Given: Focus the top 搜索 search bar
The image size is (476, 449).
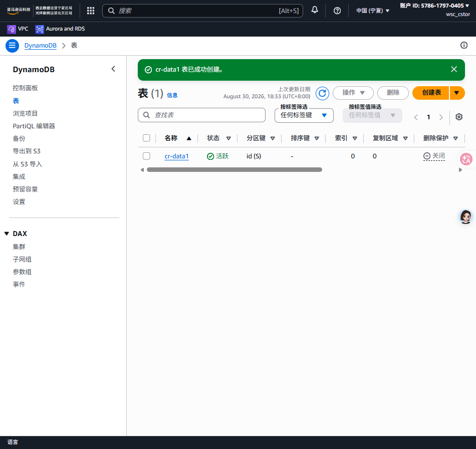Looking at the screenshot, I should [202, 11].
